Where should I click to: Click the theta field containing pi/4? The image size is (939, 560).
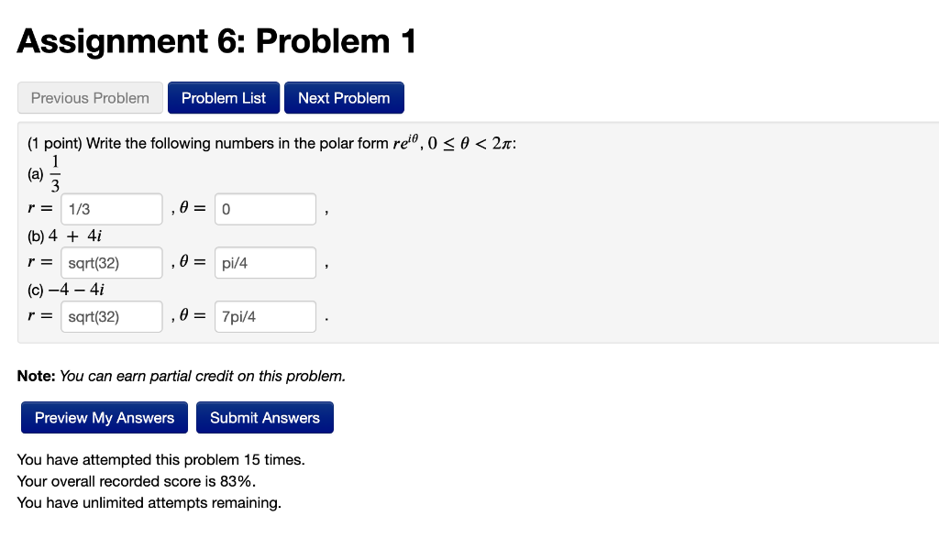(x=264, y=262)
